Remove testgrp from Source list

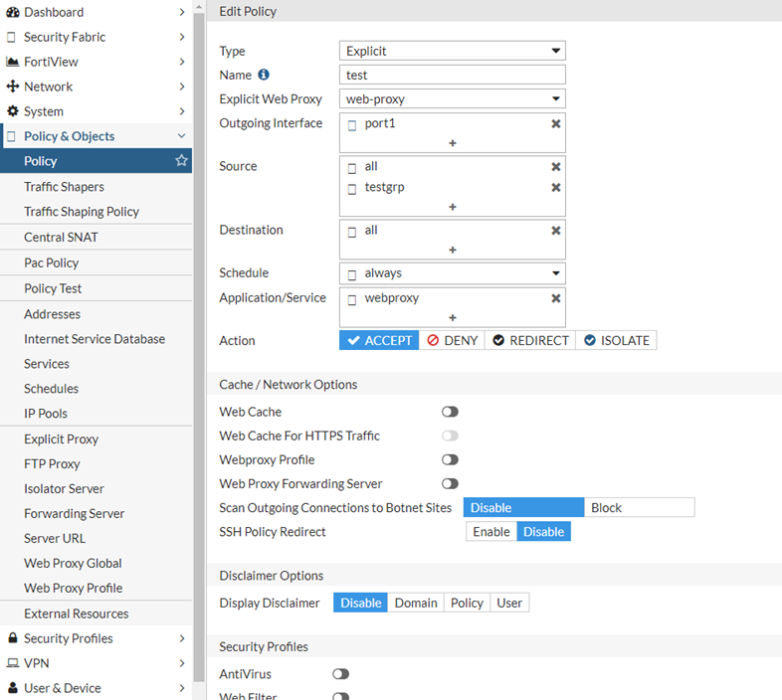point(556,187)
